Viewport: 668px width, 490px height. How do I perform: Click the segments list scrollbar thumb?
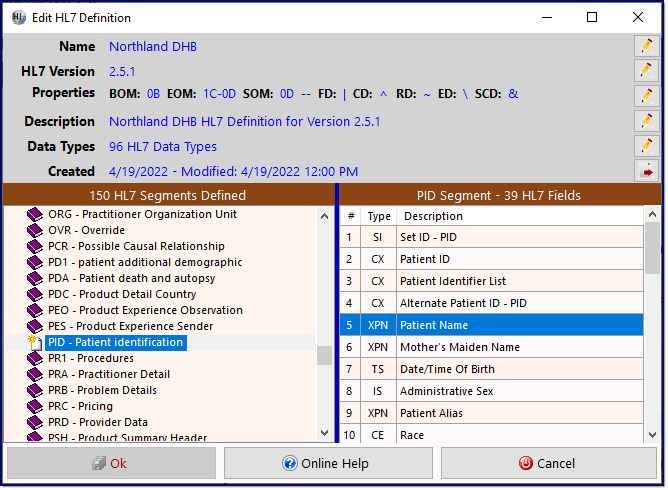pos(324,356)
